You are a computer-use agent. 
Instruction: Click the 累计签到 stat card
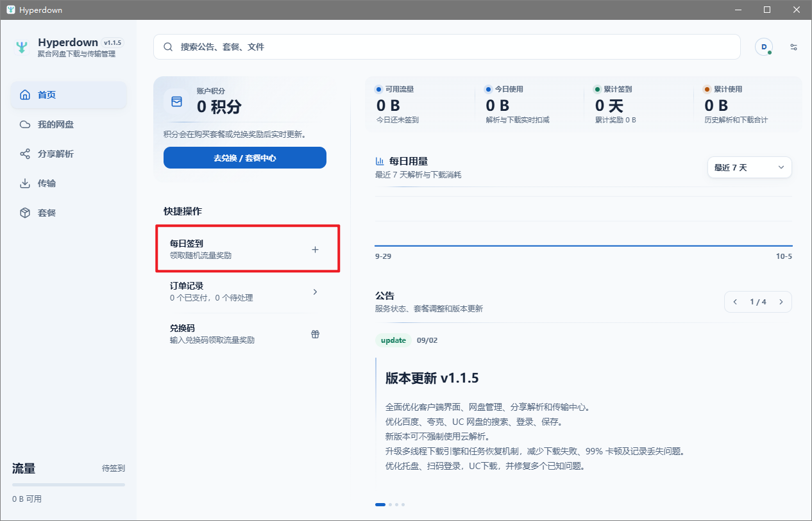tap(639, 105)
